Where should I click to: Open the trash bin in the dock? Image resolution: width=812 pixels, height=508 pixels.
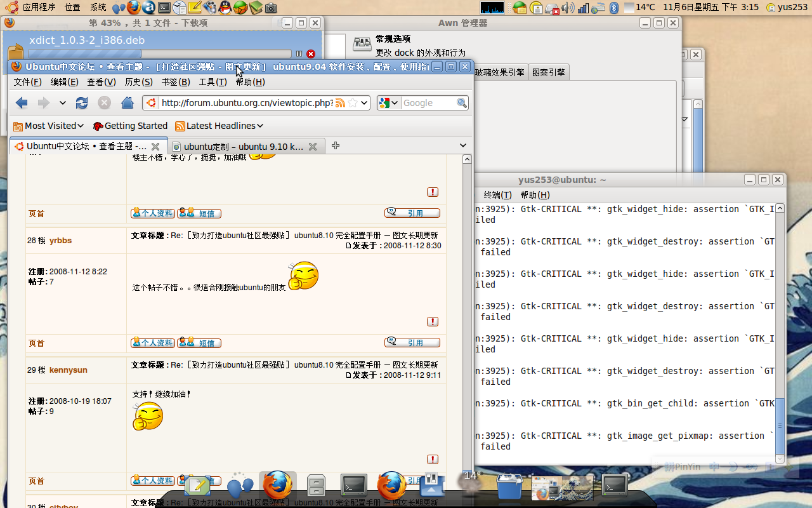tap(509, 486)
